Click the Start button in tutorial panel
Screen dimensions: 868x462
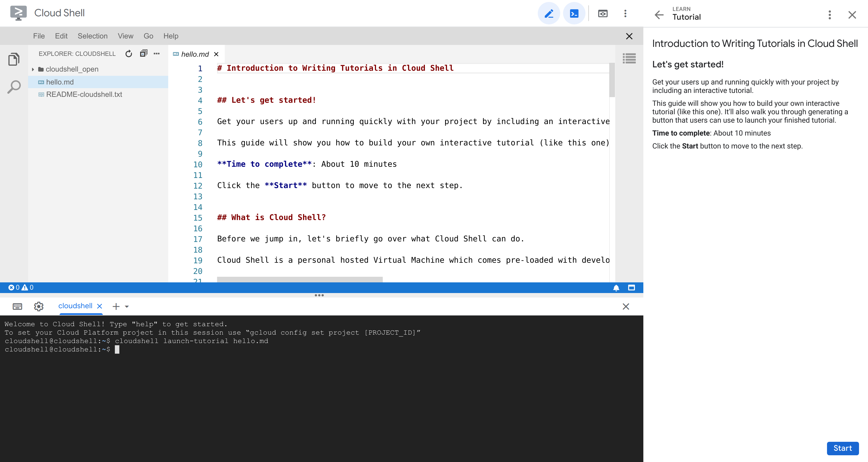pos(843,448)
